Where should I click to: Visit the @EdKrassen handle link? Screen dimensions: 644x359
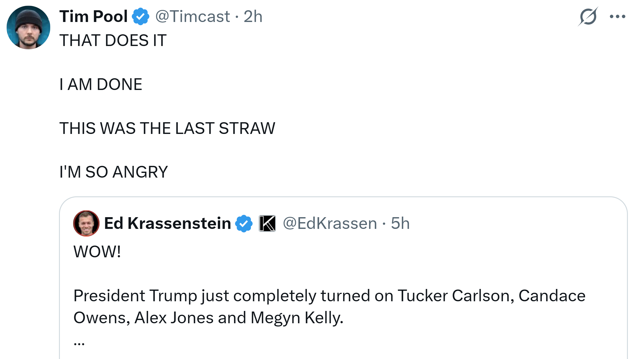[x=330, y=223]
